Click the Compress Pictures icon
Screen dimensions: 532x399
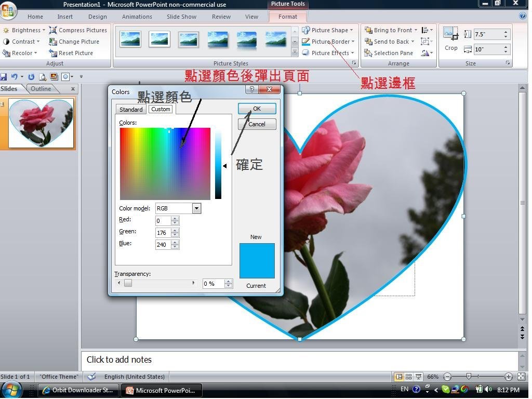tap(53, 30)
